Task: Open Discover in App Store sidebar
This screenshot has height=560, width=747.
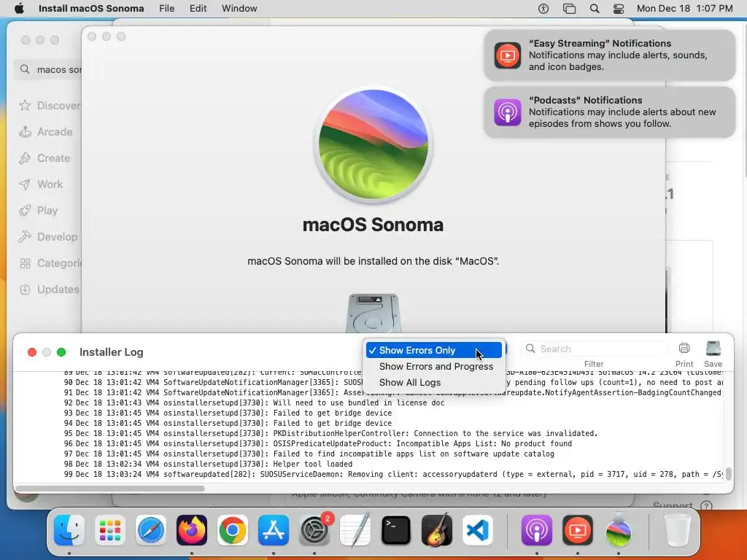Action: pos(50,105)
